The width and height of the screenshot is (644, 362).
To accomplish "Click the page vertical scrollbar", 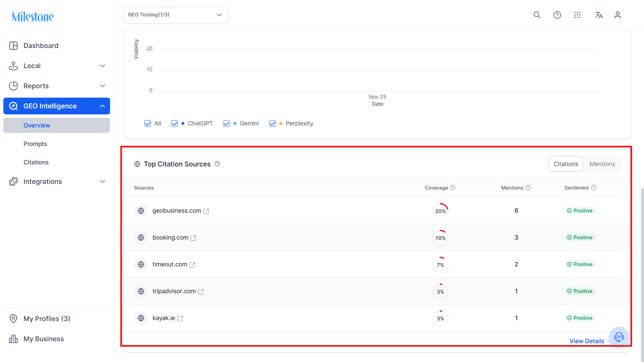I will 642,275.
